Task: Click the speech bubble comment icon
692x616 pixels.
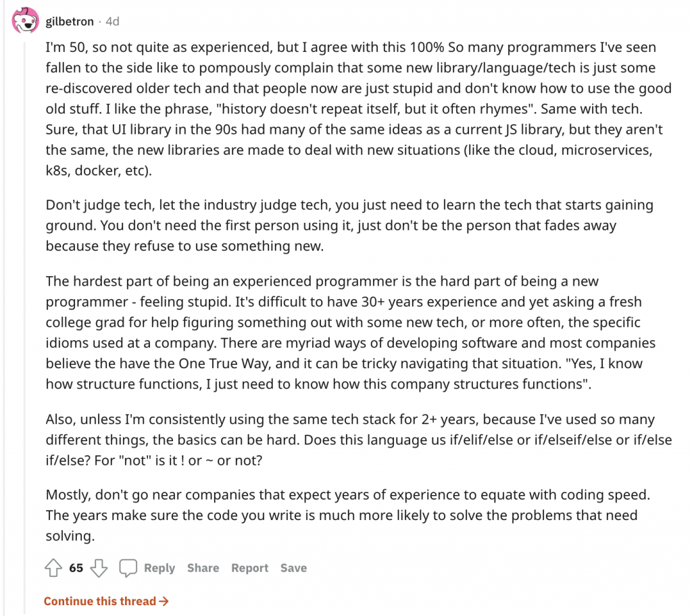Action: 128,568
